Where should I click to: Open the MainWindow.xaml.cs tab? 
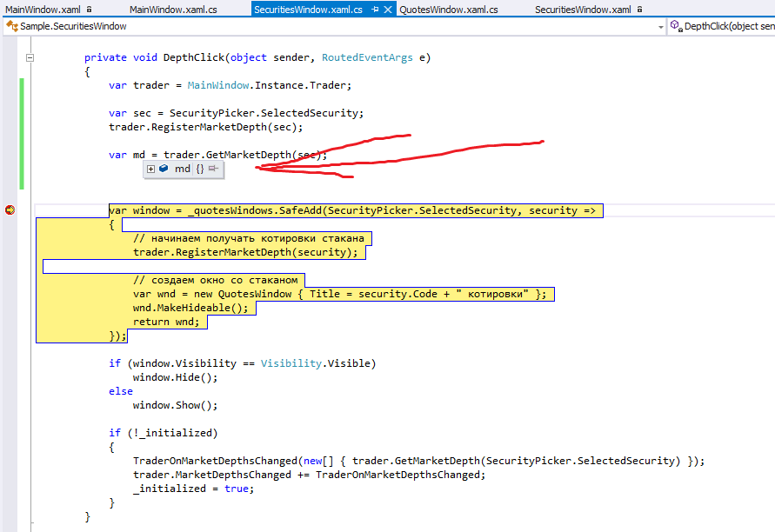(173, 10)
